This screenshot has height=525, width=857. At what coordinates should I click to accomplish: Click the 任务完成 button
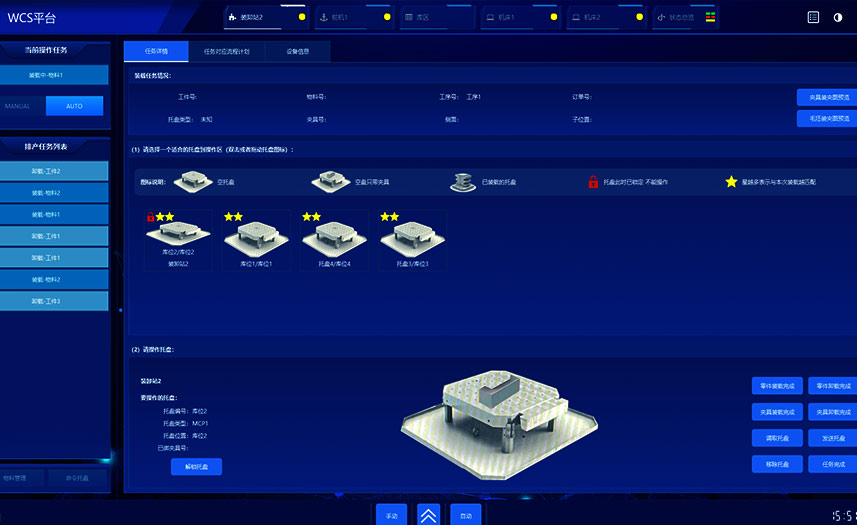(x=832, y=464)
